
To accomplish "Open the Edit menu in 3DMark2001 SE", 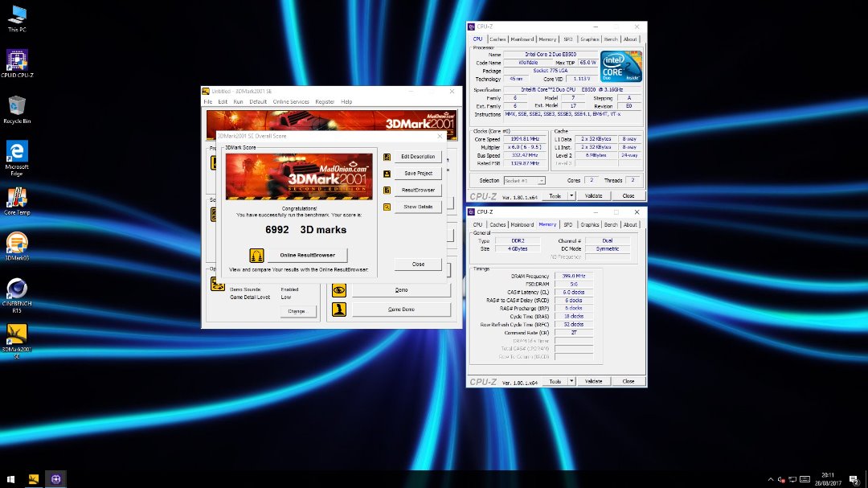I will point(223,102).
